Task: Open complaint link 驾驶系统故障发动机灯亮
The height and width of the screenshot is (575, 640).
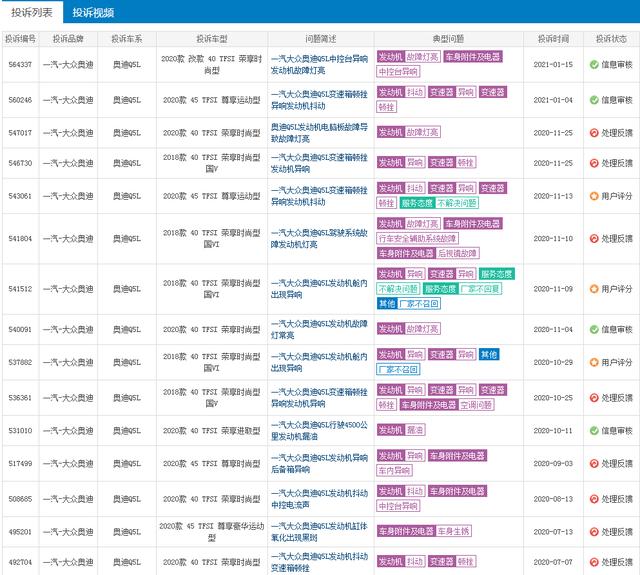Action: (x=319, y=239)
